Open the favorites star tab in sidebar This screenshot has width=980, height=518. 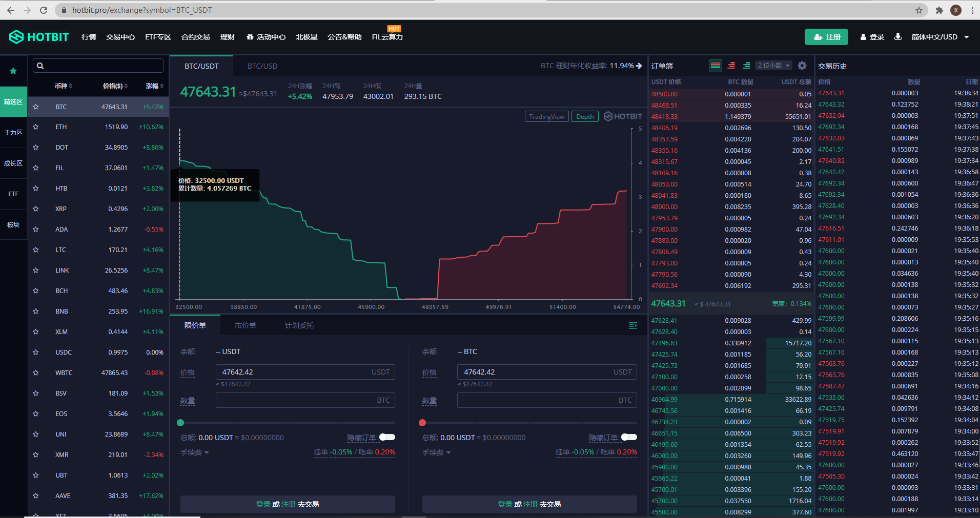(13, 71)
